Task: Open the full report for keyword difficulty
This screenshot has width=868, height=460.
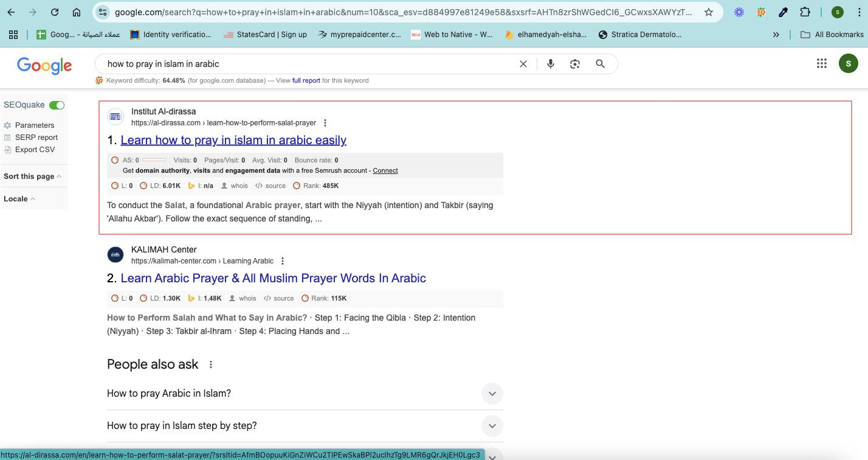Action: tap(306, 80)
